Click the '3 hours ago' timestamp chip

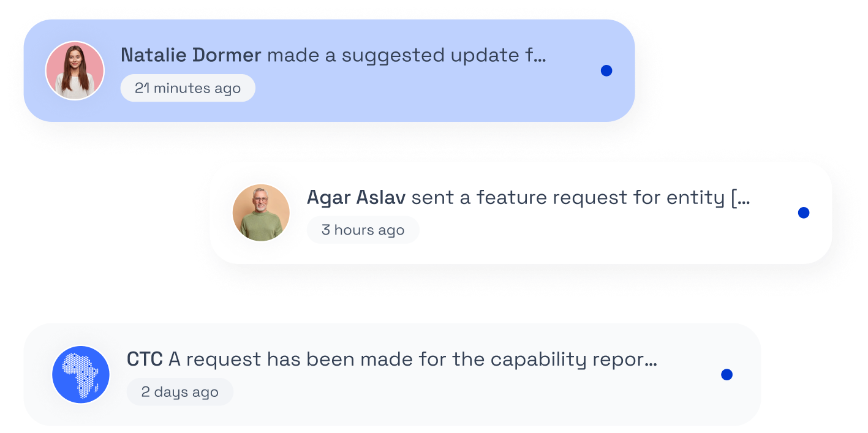coord(363,230)
